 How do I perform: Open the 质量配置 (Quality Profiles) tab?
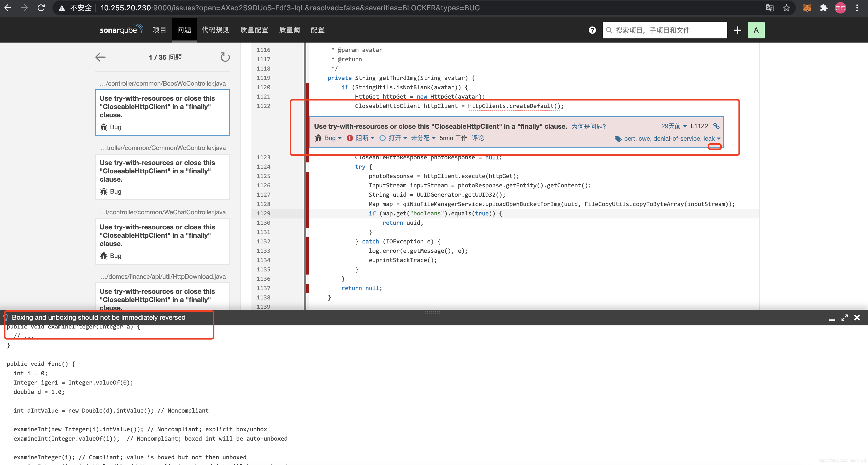(254, 30)
